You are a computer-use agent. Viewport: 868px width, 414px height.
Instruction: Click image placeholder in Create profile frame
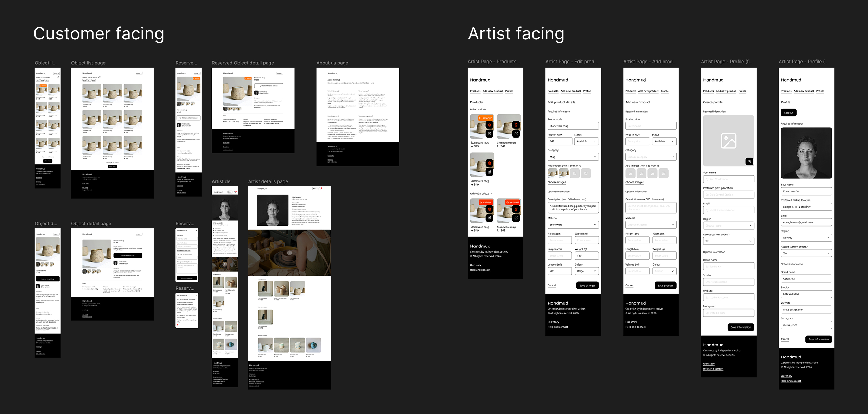click(x=729, y=141)
